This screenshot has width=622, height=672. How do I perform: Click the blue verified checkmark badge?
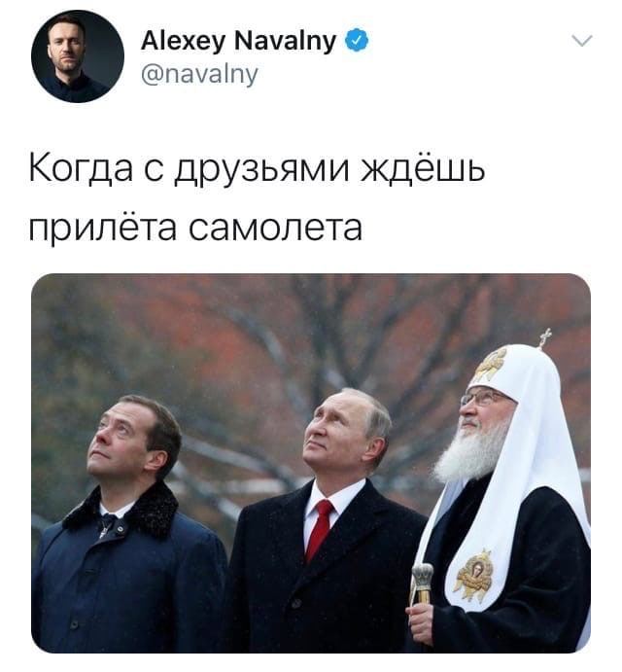point(357,41)
